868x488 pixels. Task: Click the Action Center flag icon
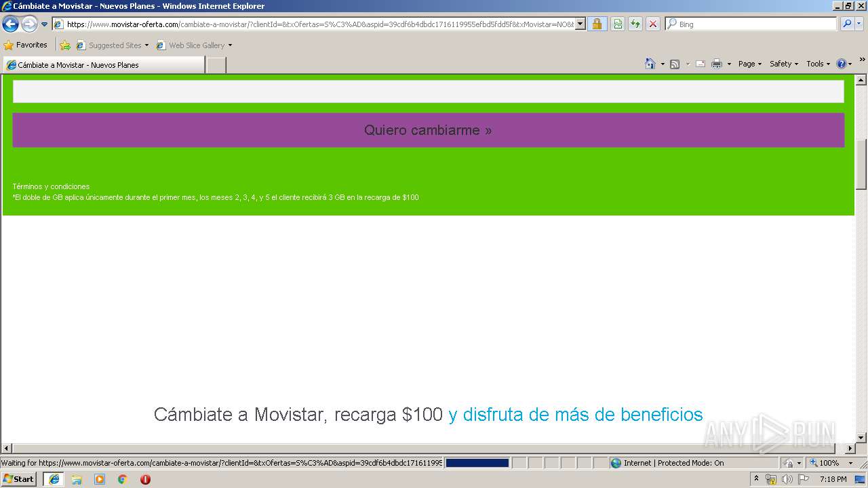(x=804, y=479)
